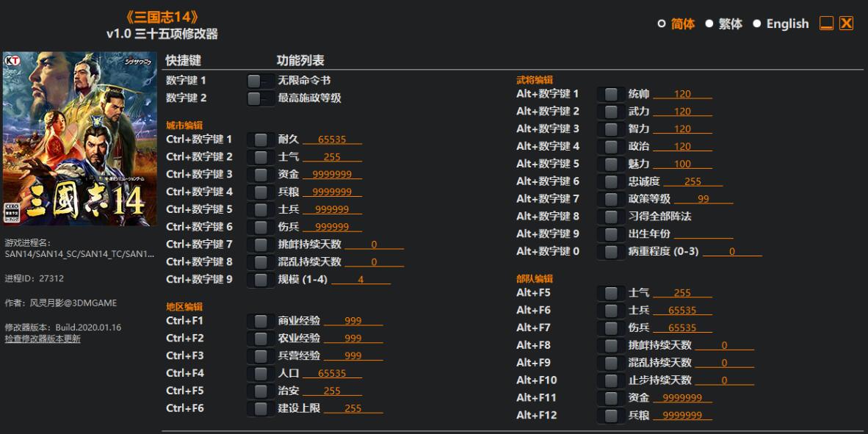Click the 检查修改器版本更新 link
The image size is (868, 434).
pyautogui.click(x=43, y=339)
